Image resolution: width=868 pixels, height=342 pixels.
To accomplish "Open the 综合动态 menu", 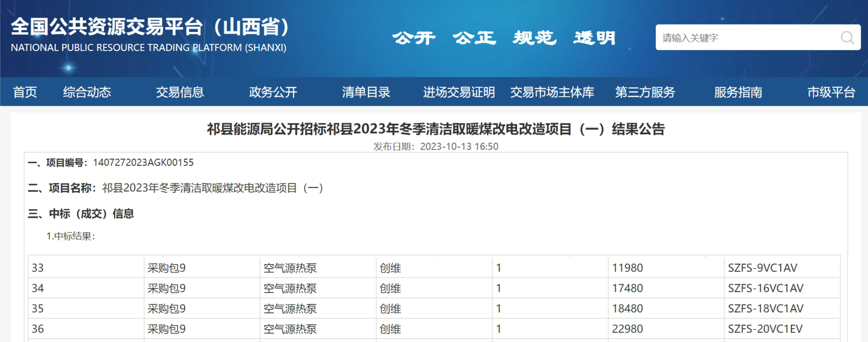I will pos(87,92).
